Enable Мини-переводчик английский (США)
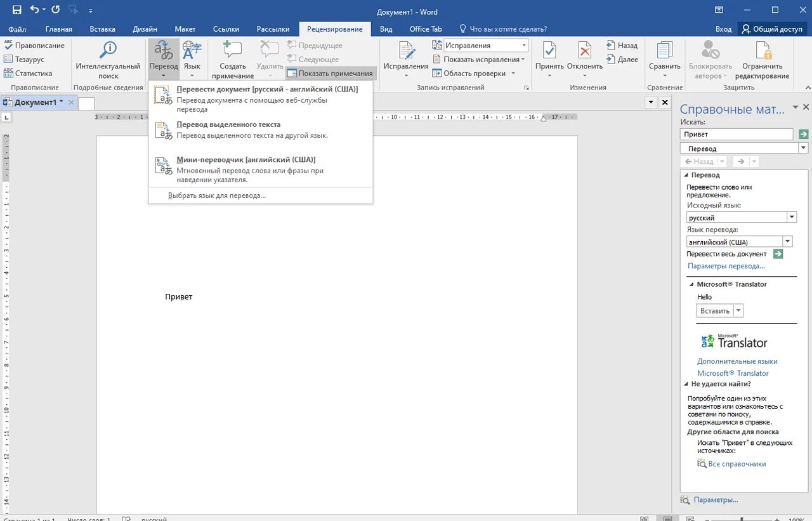The height and width of the screenshot is (521, 812). tap(261, 169)
